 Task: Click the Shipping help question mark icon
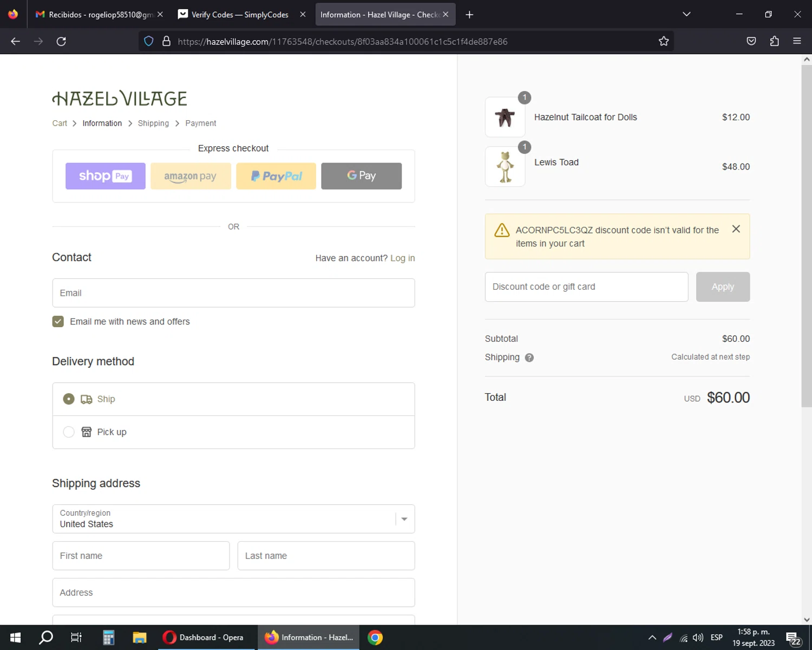(529, 357)
